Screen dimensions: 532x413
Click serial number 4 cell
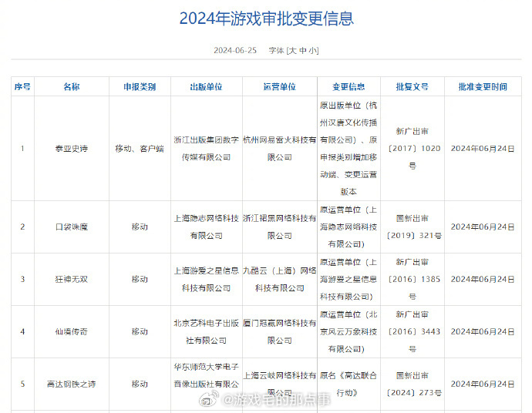coord(22,331)
